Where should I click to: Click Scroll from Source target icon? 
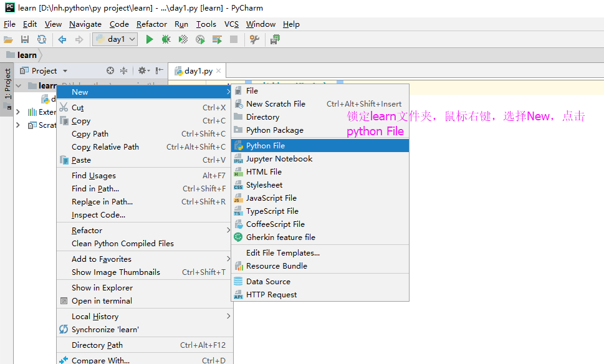[x=110, y=70]
